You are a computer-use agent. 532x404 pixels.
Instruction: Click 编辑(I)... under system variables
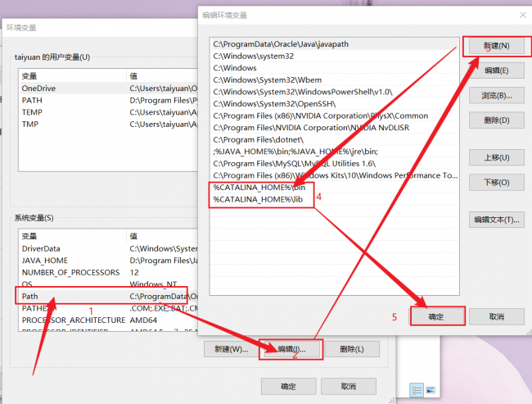pyautogui.click(x=291, y=349)
